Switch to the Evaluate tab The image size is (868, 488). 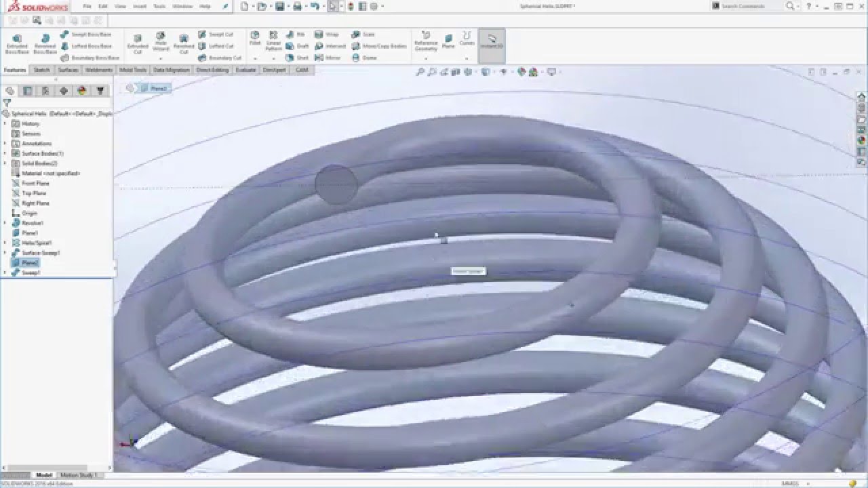click(x=246, y=70)
